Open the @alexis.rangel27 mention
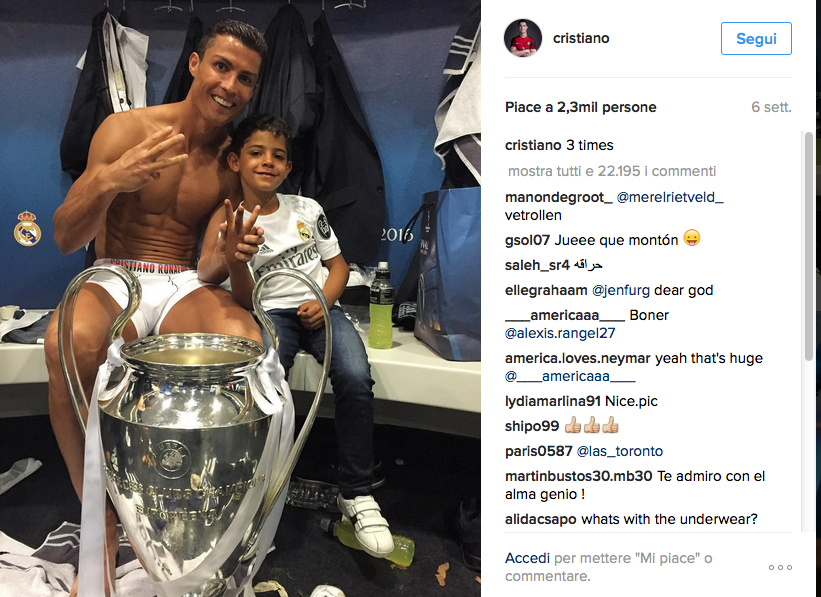The height and width of the screenshot is (597, 821). coord(560,333)
